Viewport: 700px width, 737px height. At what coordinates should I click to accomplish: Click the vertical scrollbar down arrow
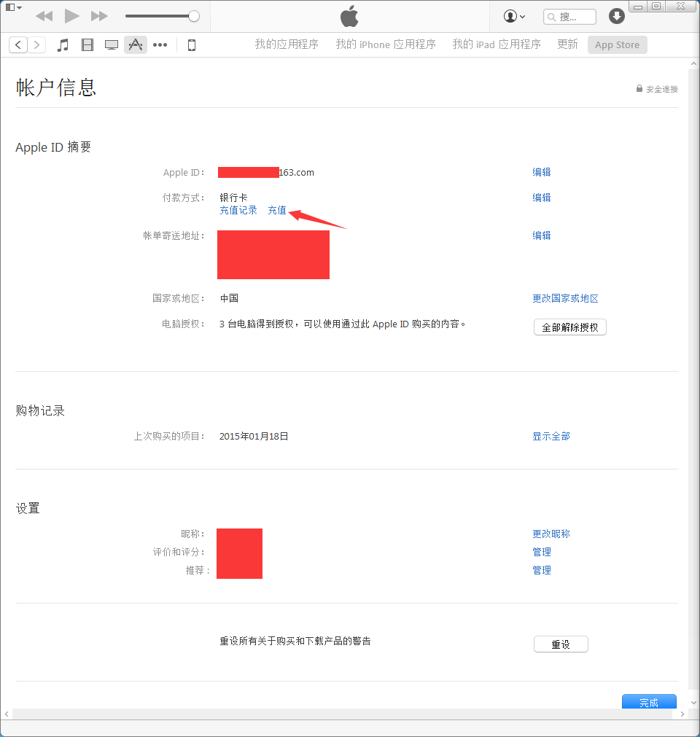[694, 703]
